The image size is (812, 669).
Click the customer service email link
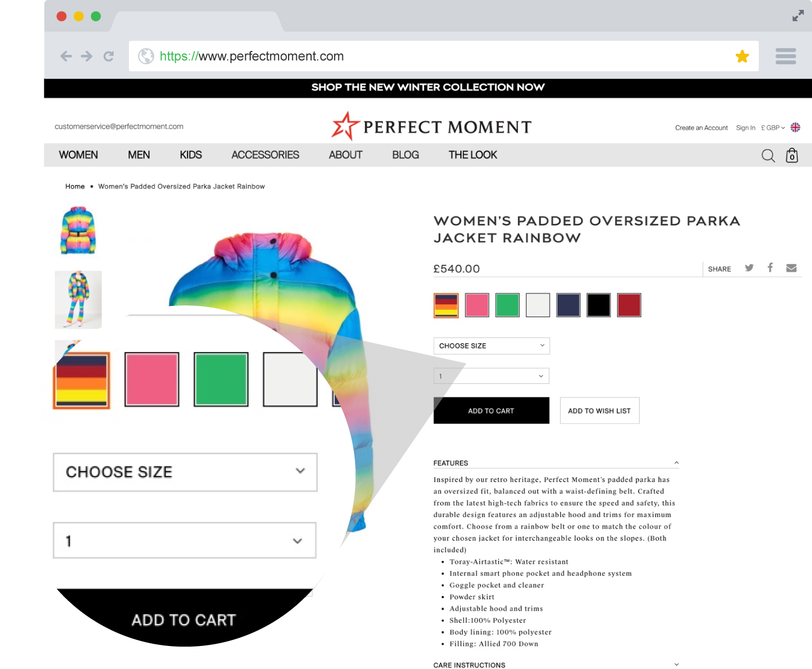pyautogui.click(x=119, y=126)
